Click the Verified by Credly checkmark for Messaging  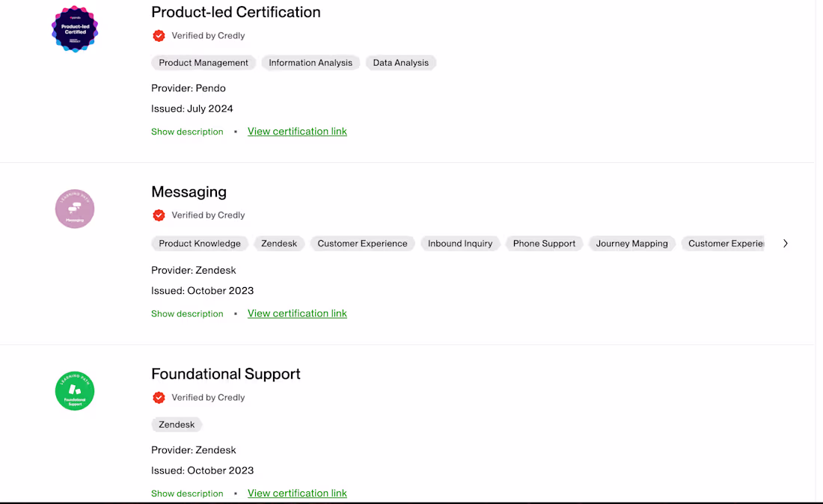click(x=159, y=215)
